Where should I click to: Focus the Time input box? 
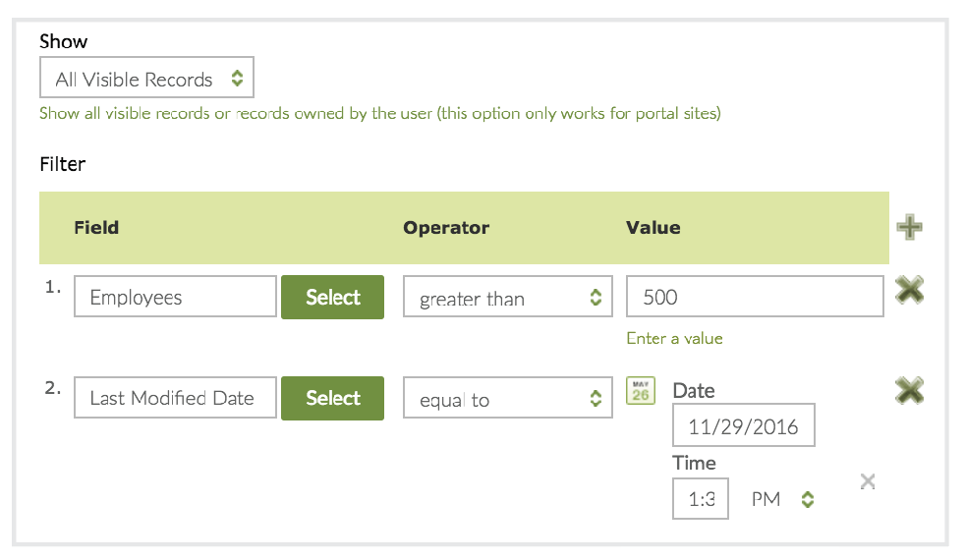(700, 499)
